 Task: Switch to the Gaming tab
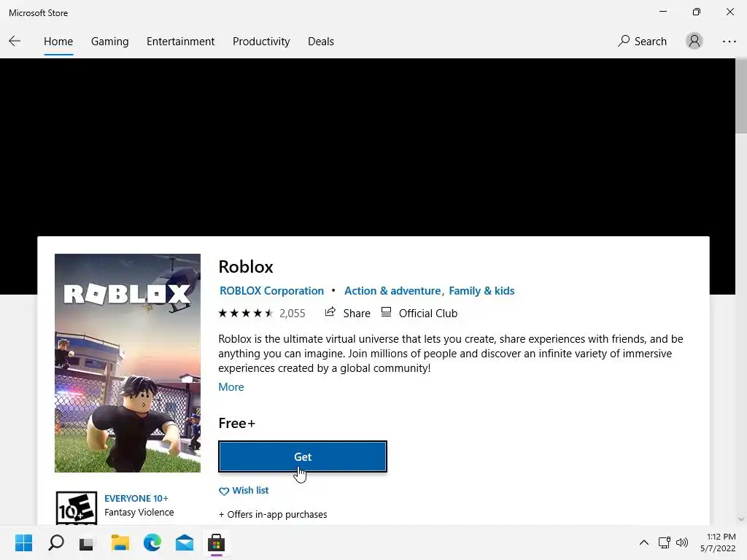coord(109,42)
